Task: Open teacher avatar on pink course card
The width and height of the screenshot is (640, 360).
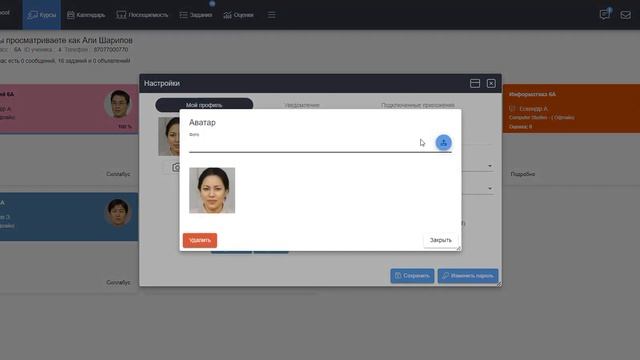Action: click(118, 104)
